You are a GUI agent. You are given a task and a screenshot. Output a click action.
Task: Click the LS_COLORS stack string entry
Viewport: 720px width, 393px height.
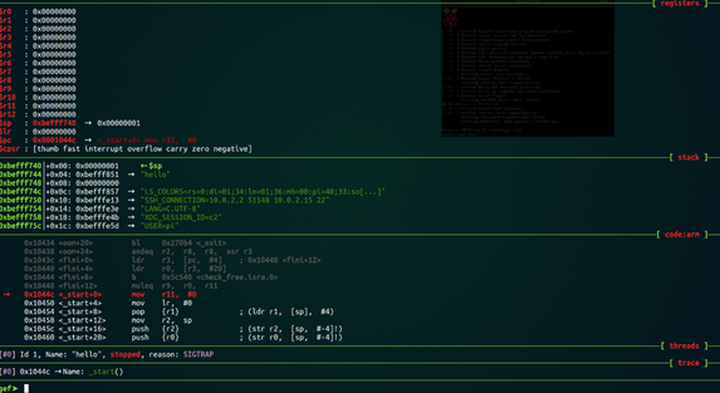[263, 191]
